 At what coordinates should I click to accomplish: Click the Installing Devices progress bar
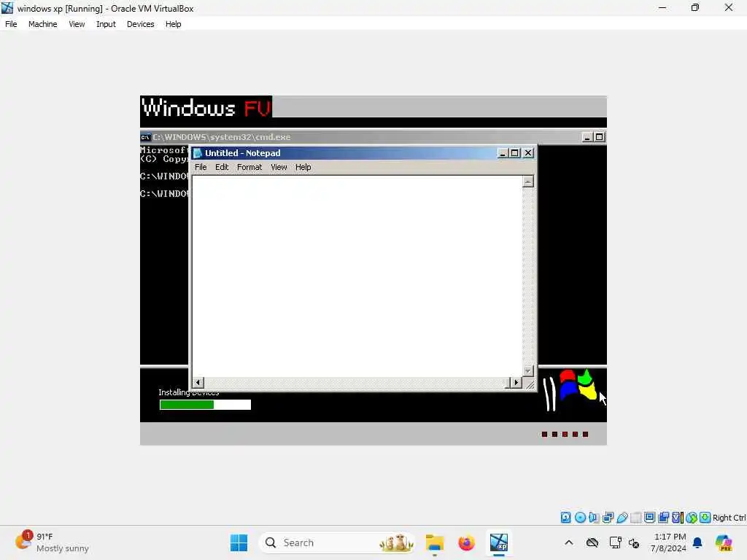pos(205,405)
